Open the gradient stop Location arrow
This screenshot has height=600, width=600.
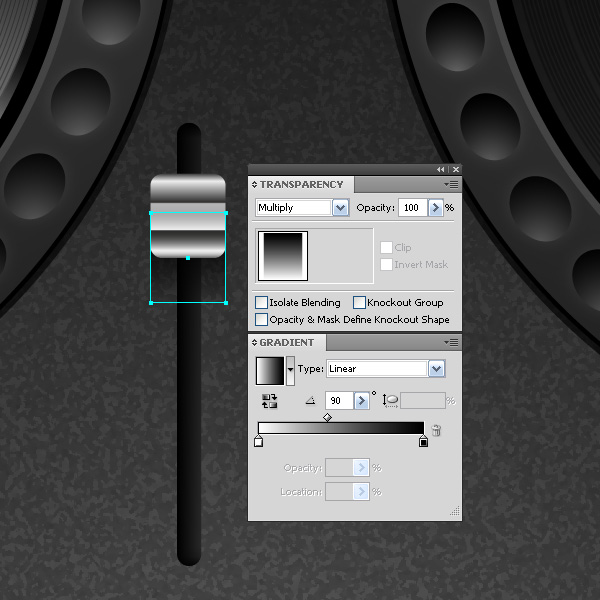(x=361, y=491)
